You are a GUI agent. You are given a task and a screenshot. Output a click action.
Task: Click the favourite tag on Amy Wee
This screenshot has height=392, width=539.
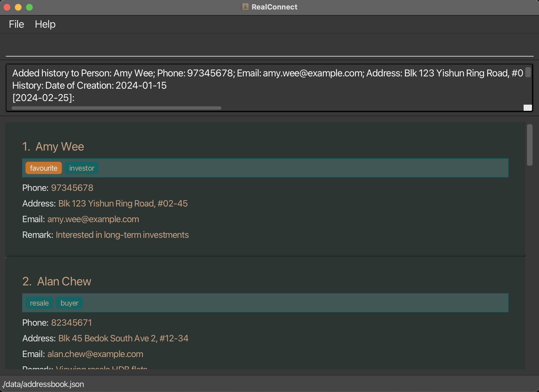point(44,168)
